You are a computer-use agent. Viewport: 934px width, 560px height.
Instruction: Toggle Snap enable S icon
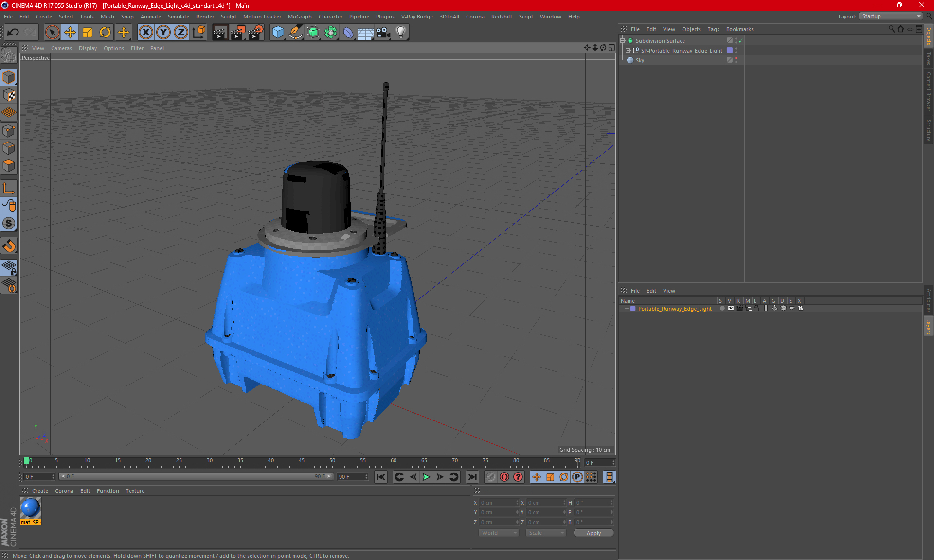[9, 224]
